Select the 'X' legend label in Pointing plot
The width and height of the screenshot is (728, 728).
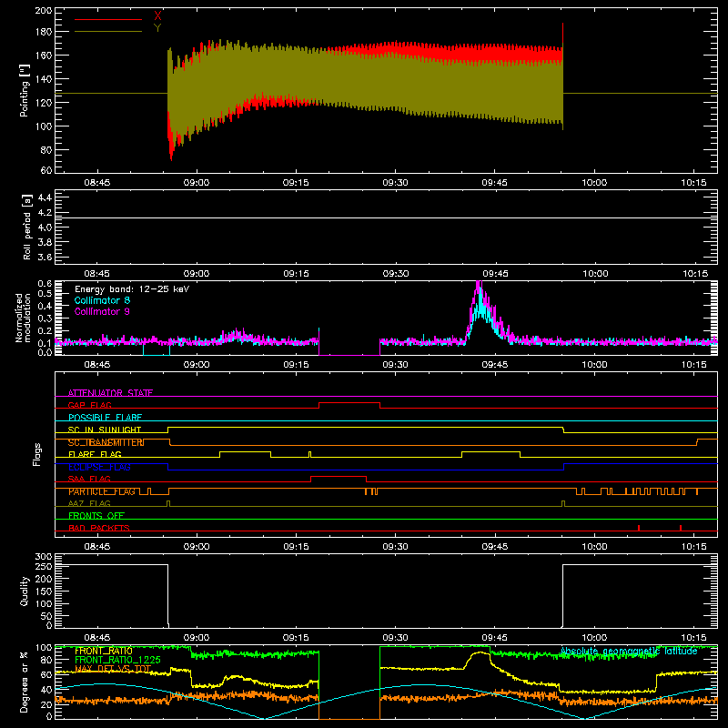(x=157, y=16)
